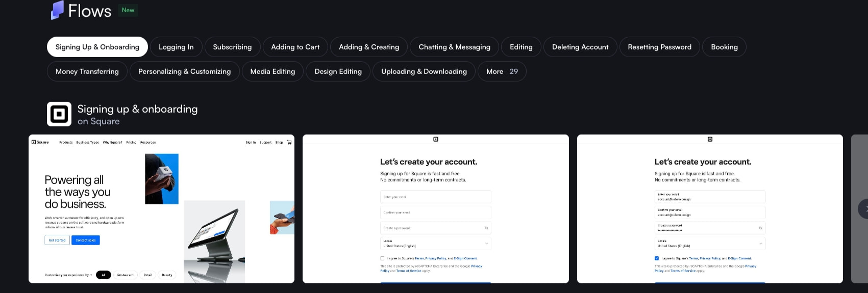Click the on Square subtitle
This screenshot has width=868, height=293.
tap(98, 121)
